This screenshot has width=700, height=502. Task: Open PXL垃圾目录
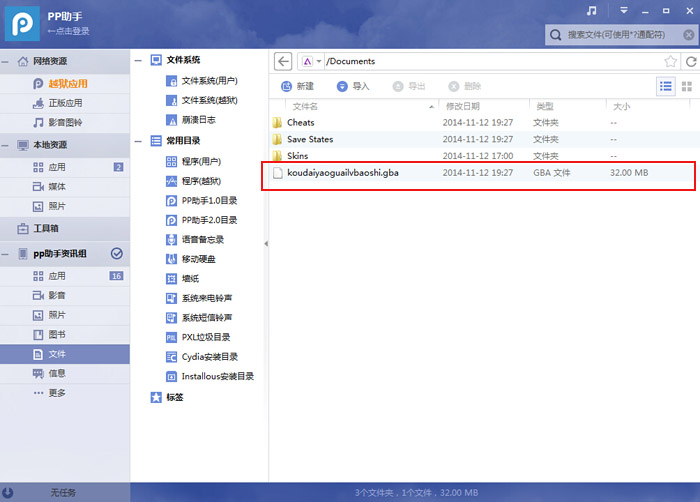198,337
